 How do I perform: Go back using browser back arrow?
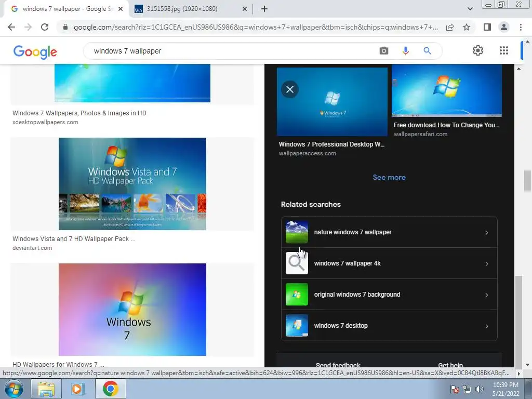tap(11, 27)
